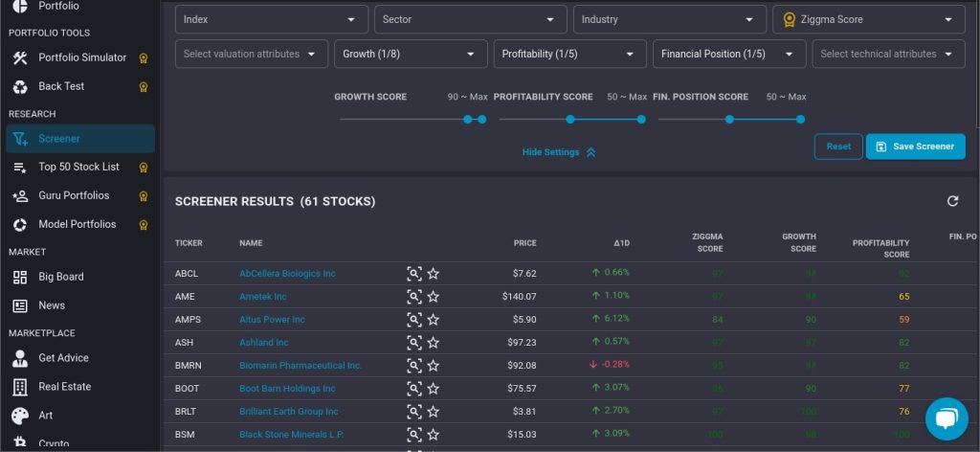
Task: Click the premium badge next to Back Test
Action: (x=143, y=86)
